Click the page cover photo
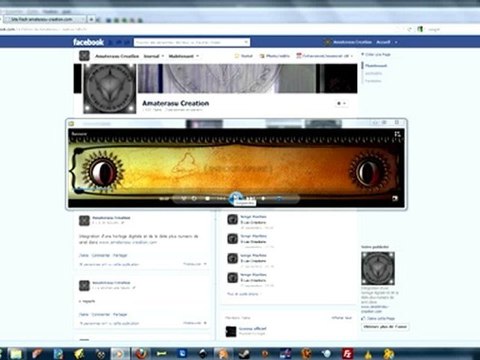Image resolution: width=480 pixels, height=360 pixels. (x=247, y=78)
